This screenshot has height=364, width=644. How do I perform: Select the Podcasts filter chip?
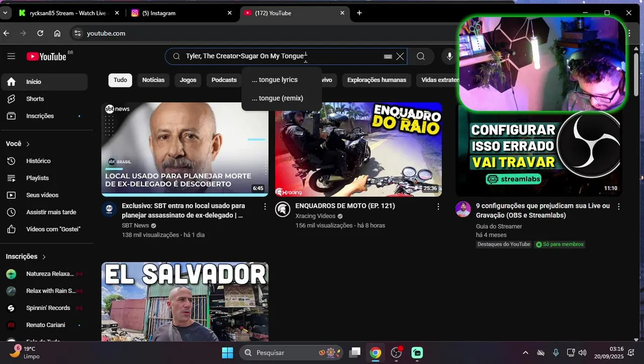click(x=224, y=80)
